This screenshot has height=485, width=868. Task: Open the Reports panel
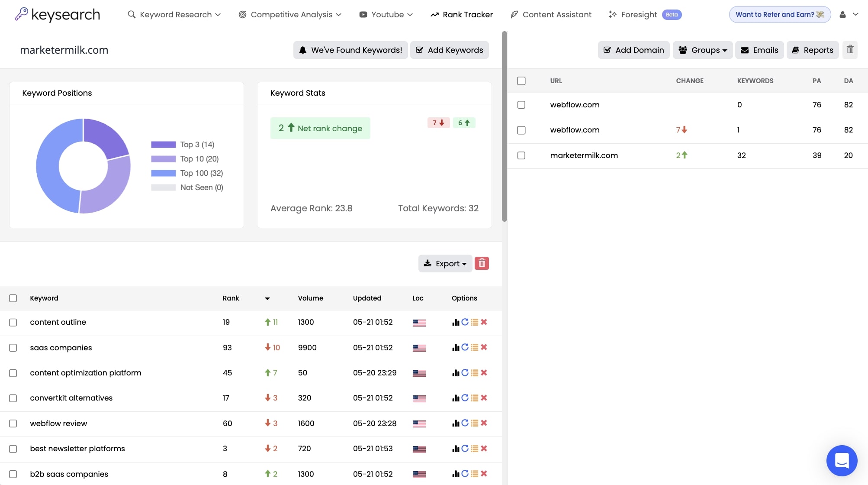coord(812,50)
